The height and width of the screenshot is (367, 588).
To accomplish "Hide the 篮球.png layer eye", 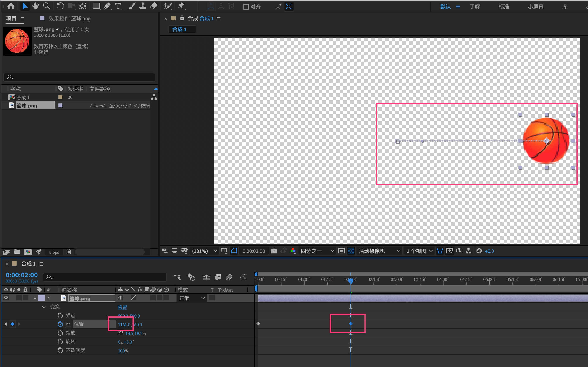I will (6, 298).
